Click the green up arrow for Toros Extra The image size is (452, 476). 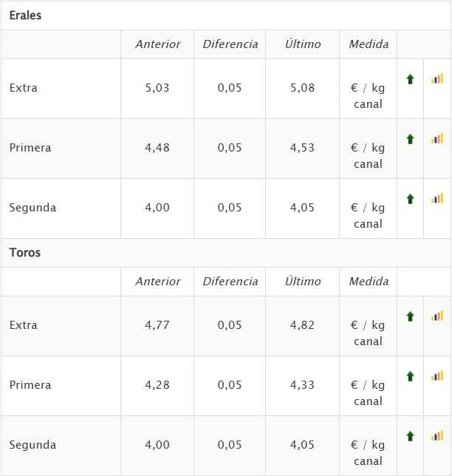click(411, 316)
